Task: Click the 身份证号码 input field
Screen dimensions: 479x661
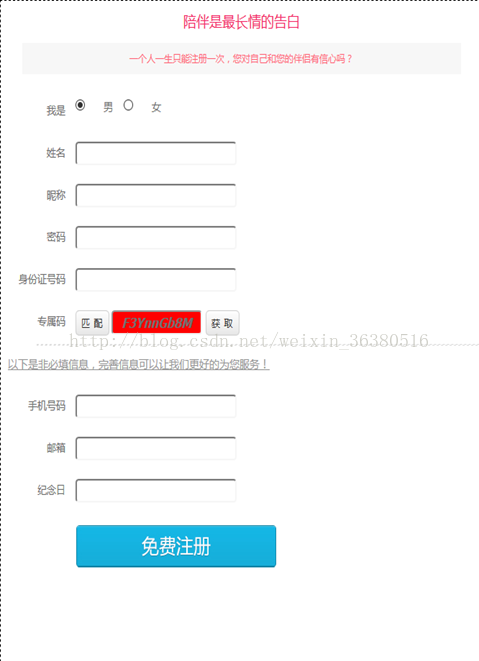Action: (156, 279)
